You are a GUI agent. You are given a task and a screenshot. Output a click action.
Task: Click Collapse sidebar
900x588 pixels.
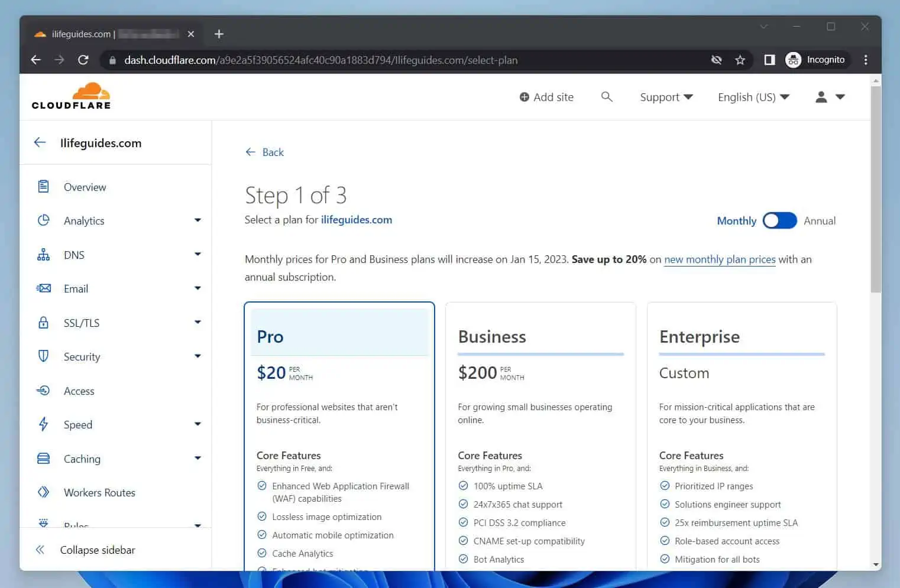98,550
